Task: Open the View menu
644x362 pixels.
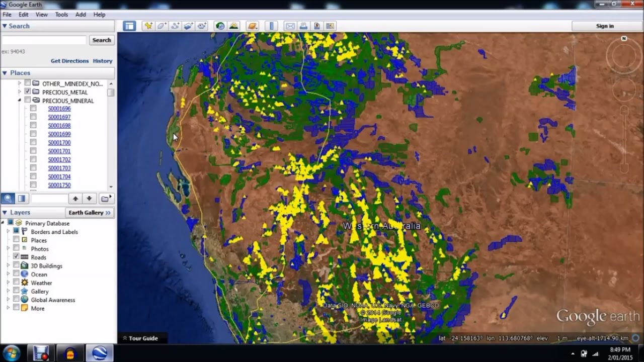Action: pyautogui.click(x=42, y=15)
